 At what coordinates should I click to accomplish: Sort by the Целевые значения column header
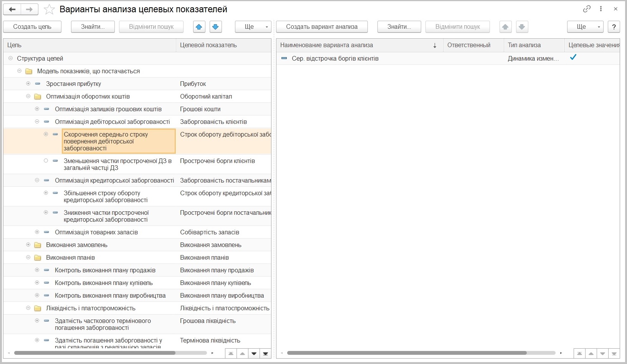click(592, 45)
